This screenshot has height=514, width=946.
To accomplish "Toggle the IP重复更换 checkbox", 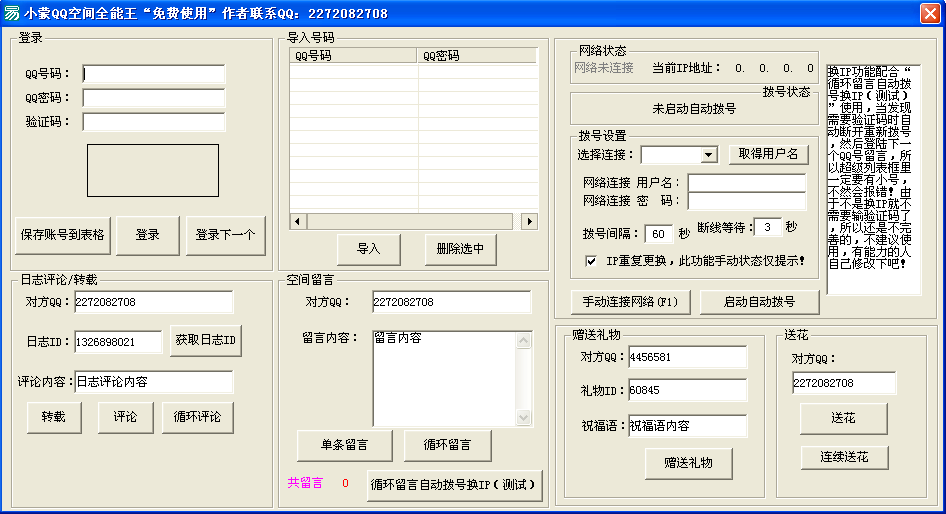I will [591, 261].
